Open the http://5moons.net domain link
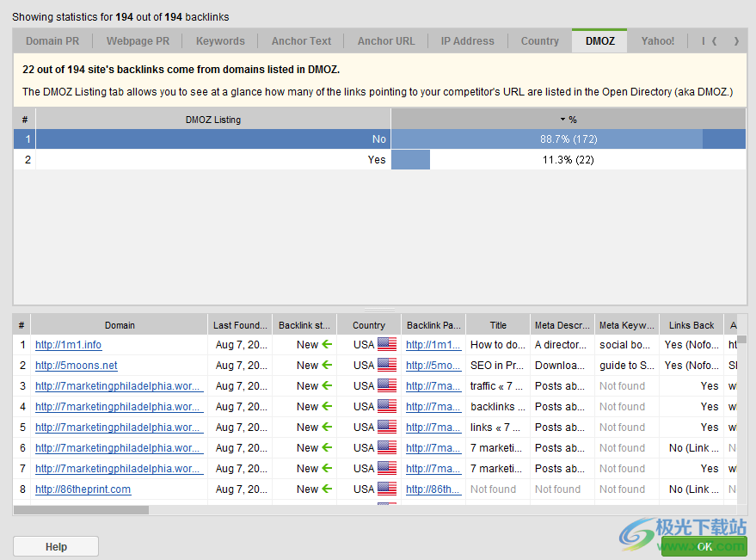Viewport: 756px width, 560px height. click(77, 366)
